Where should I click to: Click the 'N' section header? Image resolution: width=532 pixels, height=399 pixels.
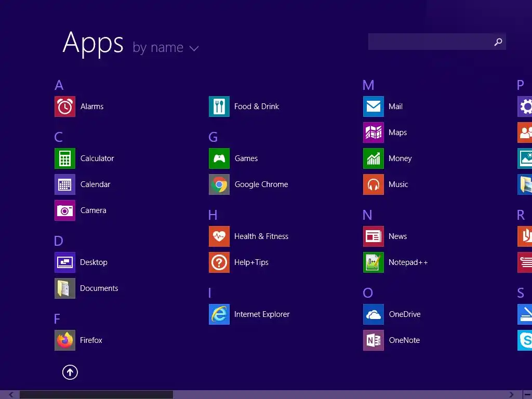point(367,215)
